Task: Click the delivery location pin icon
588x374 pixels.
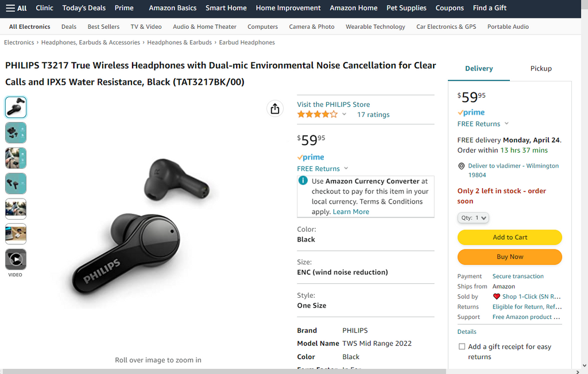Action: click(x=461, y=166)
